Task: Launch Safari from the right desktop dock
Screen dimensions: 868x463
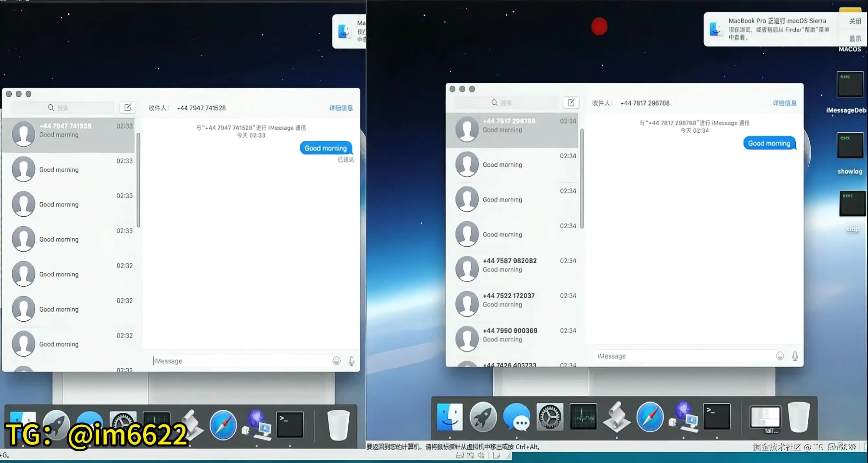Action: click(x=650, y=417)
